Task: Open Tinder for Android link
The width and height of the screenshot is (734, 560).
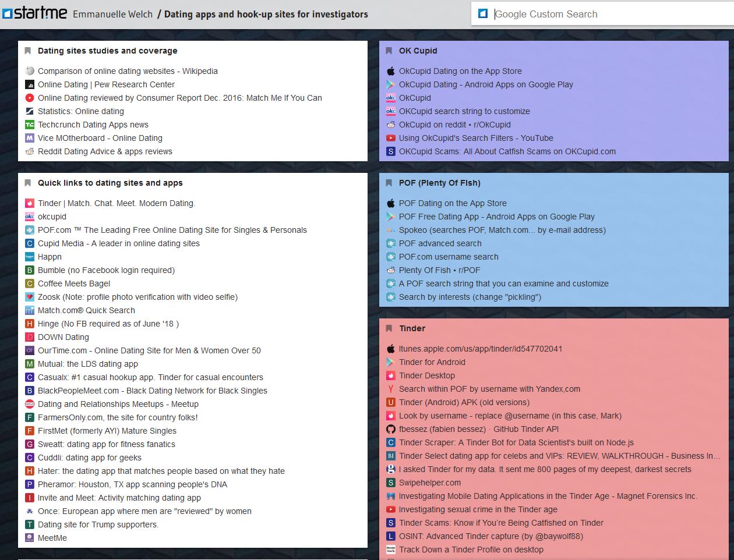Action: tap(432, 362)
